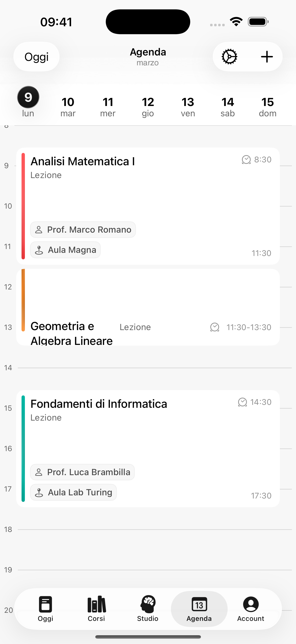The height and width of the screenshot is (644, 296).
Task: Select Friday 13 date
Action: pyautogui.click(x=188, y=107)
